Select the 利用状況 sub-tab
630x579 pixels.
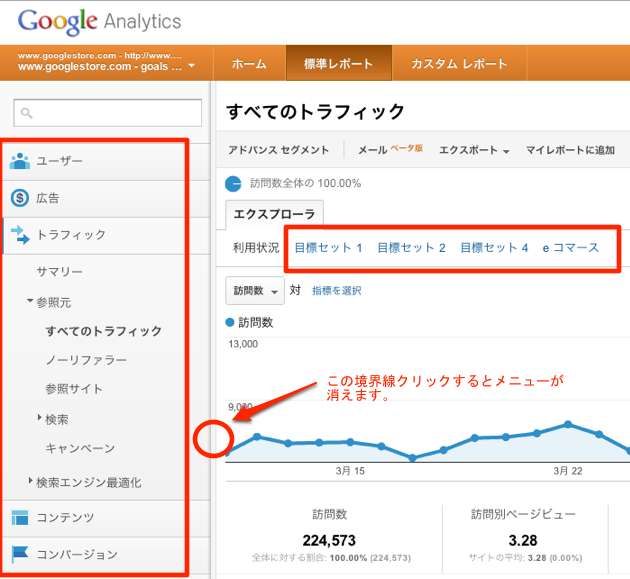pos(256,248)
